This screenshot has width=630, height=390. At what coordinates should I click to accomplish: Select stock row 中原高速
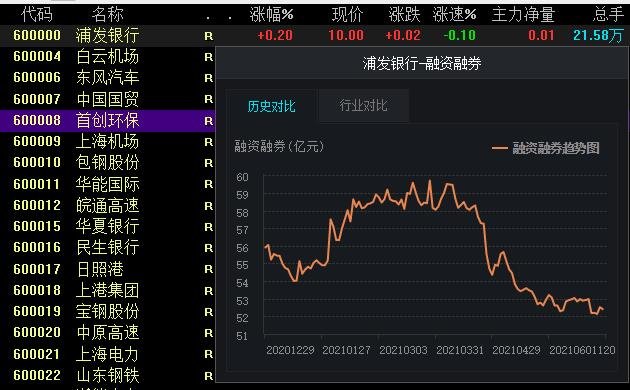(107, 333)
